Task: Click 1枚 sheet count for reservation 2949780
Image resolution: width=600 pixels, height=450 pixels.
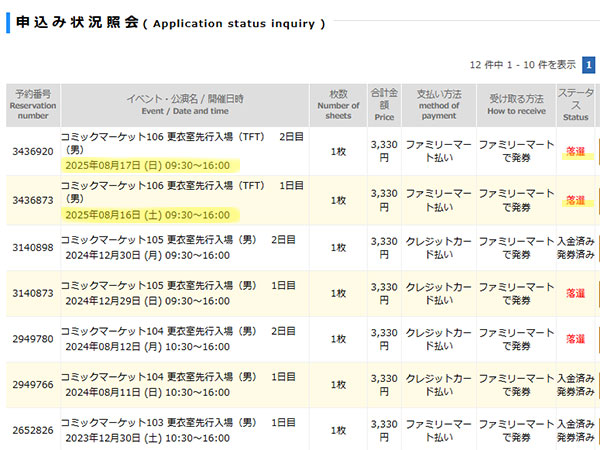Action: click(x=338, y=339)
